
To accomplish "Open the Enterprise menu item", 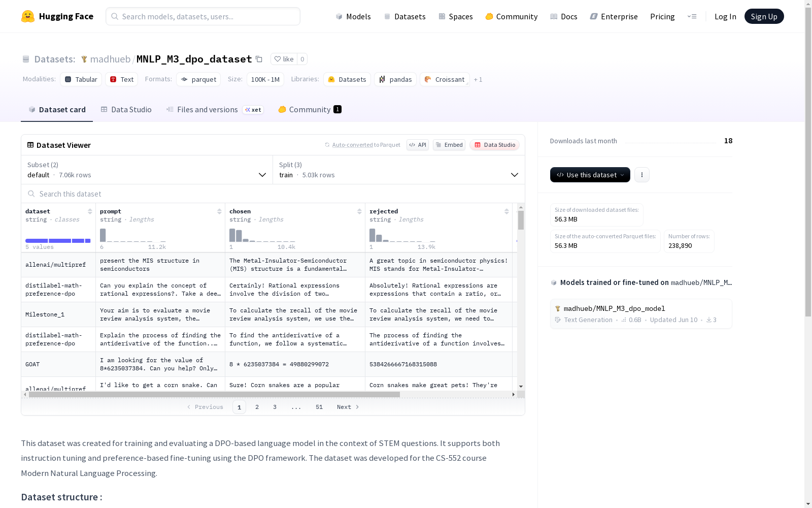I will click(614, 16).
